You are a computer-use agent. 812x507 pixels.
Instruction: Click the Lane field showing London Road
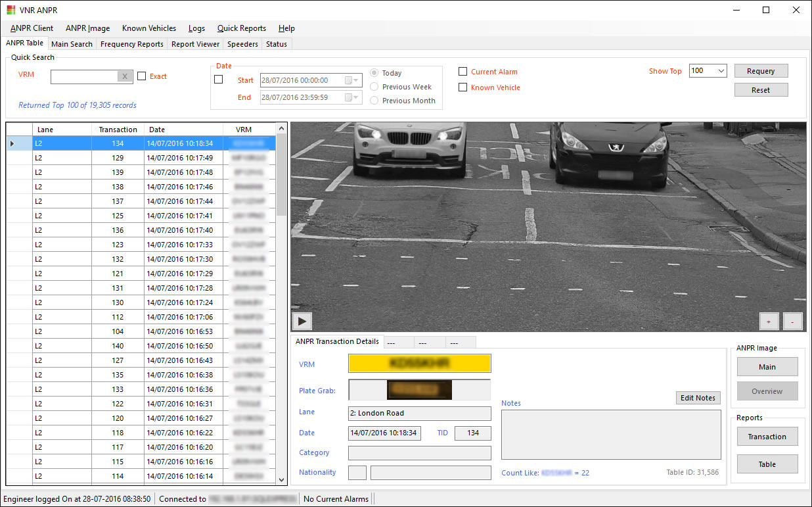(419, 414)
